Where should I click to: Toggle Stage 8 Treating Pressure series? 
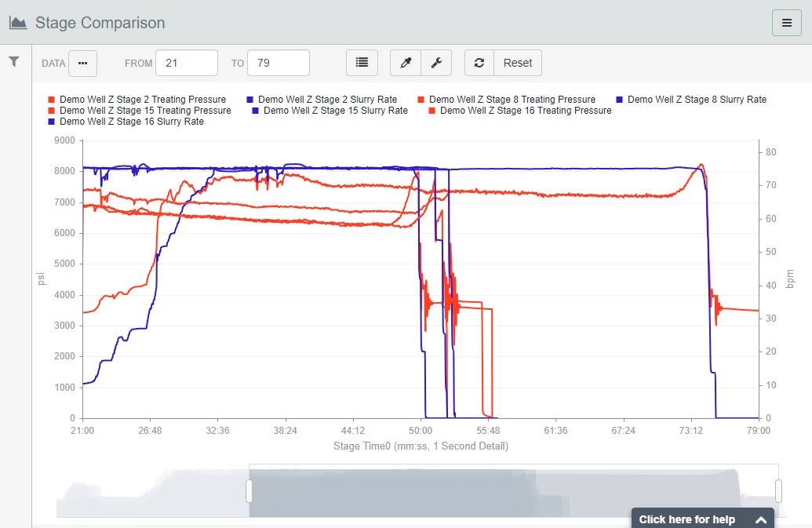pos(507,100)
